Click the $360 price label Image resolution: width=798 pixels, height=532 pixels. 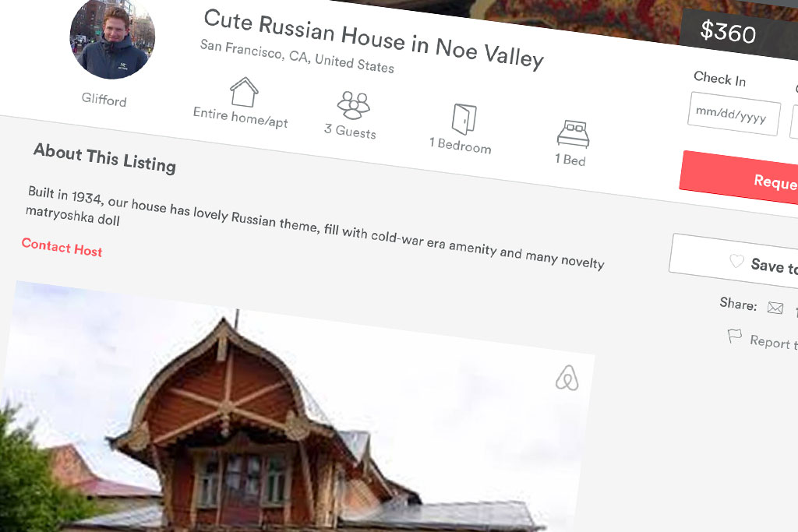[x=728, y=32]
